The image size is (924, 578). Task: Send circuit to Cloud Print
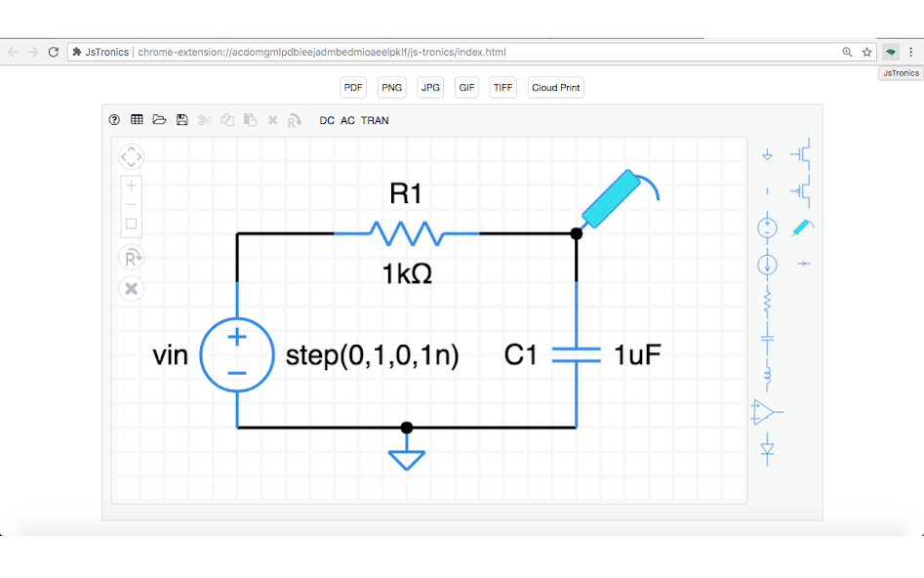click(555, 87)
